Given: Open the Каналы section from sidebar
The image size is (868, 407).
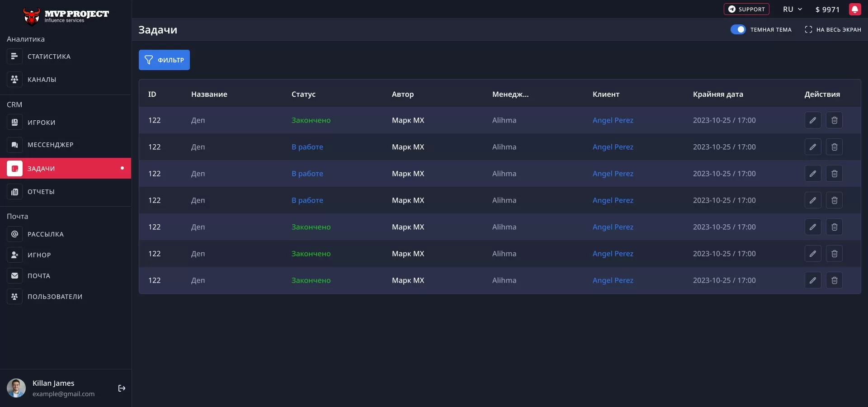Looking at the screenshot, I should point(41,80).
